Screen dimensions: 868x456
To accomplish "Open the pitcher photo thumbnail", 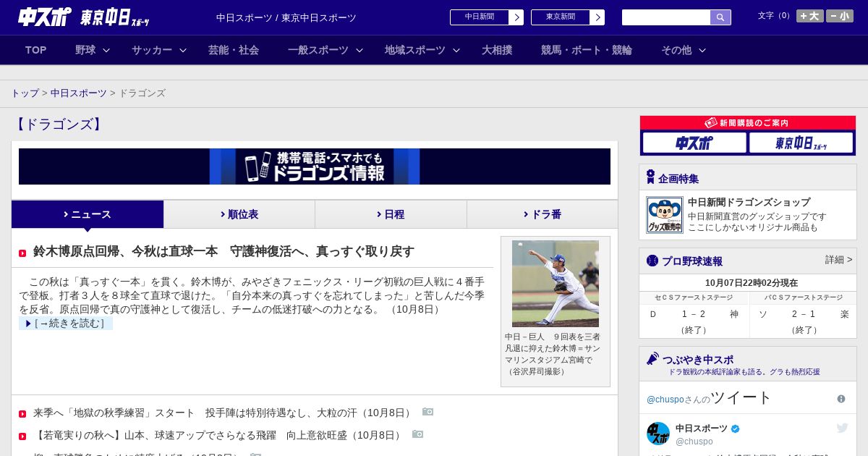I will click(556, 284).
